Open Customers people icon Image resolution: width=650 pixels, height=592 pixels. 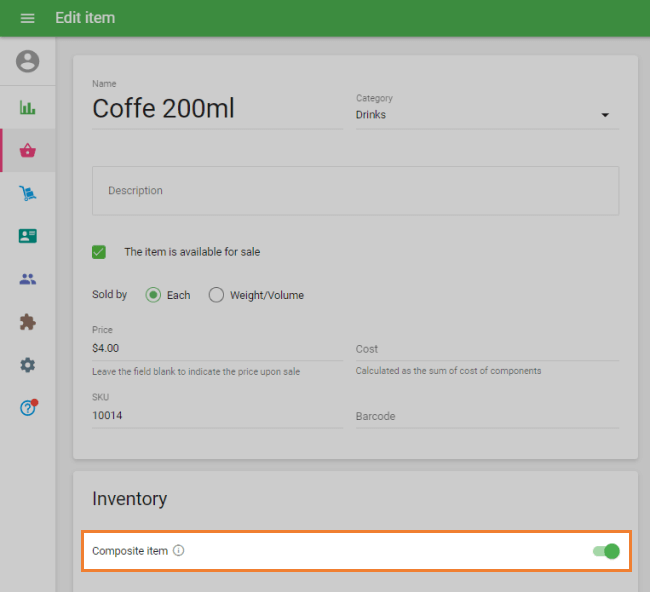tap(27, 279)
